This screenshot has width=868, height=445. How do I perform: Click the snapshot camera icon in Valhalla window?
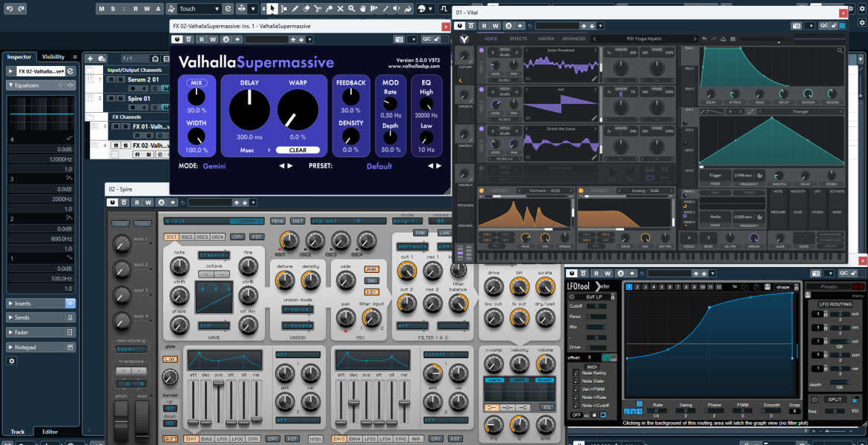click(x=399, y=39)
